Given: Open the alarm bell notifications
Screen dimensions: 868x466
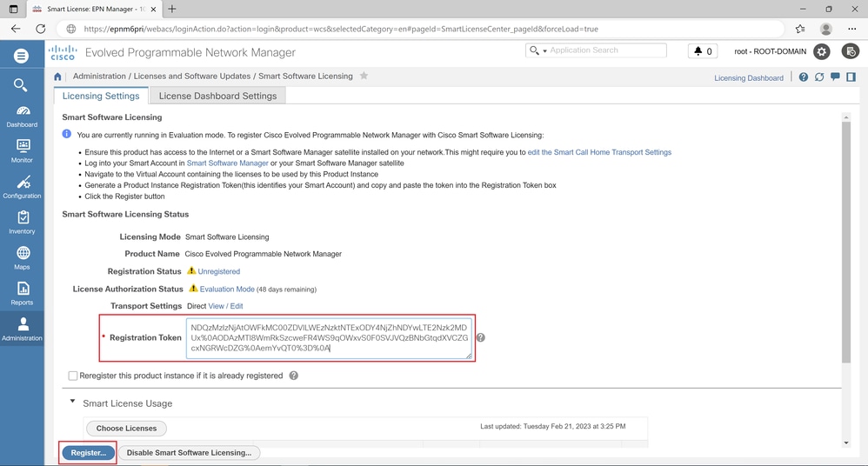Looking at the screenshot, I should 703,51.
